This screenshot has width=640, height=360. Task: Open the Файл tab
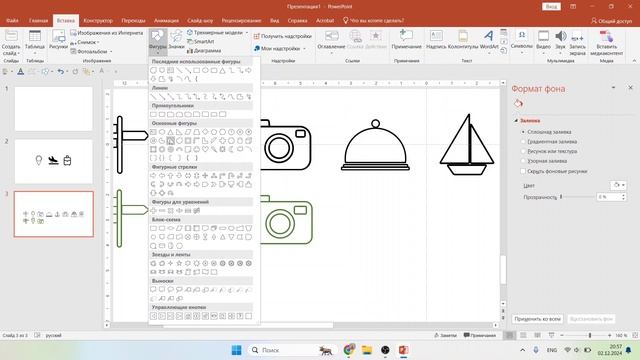12,20
